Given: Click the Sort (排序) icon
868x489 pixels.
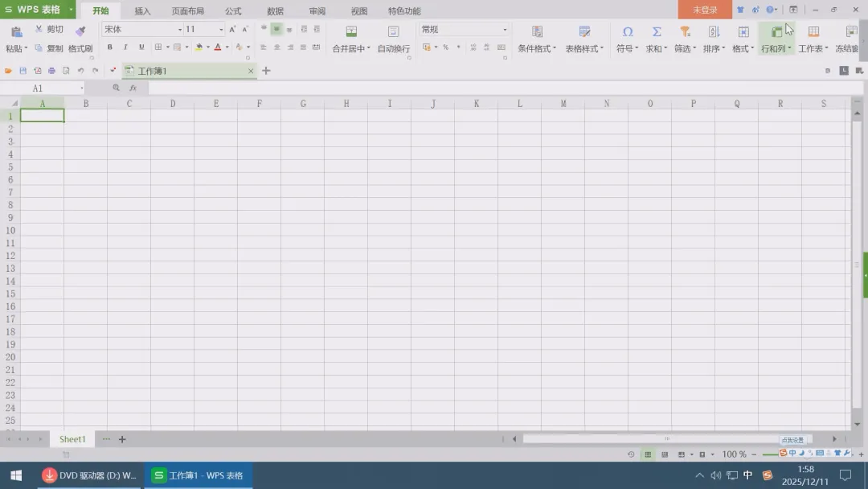Looking at the screenshot, I should (x=714, y=31).
